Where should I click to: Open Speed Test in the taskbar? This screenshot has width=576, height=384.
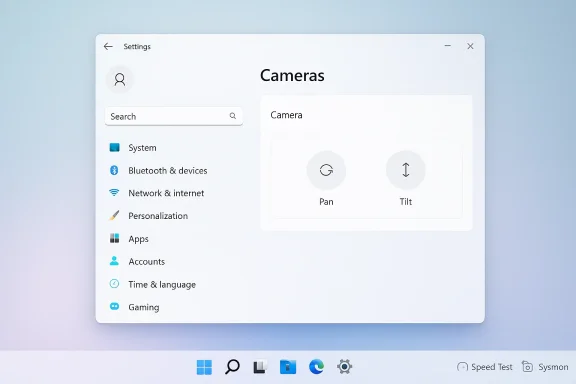[485, 367]
